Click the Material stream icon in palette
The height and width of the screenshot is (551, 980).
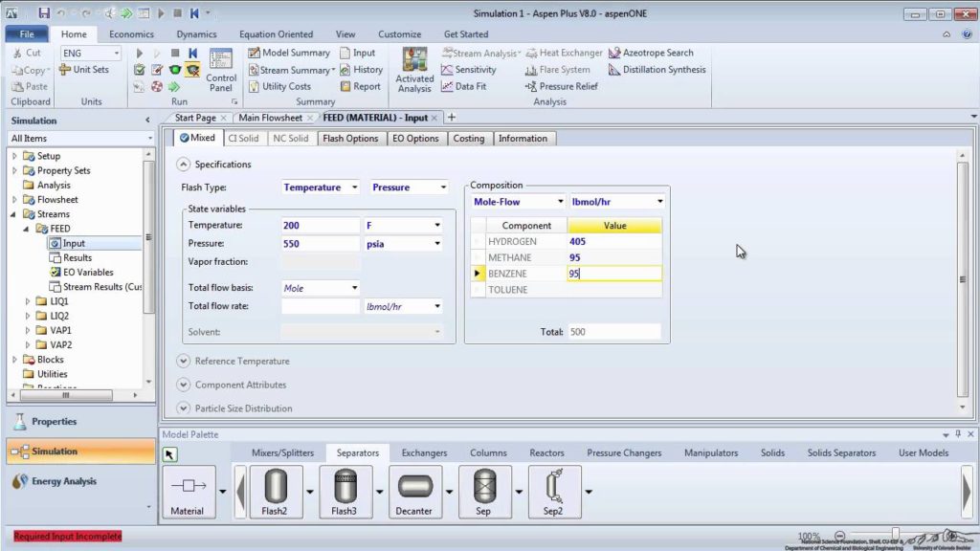(188, 492)
